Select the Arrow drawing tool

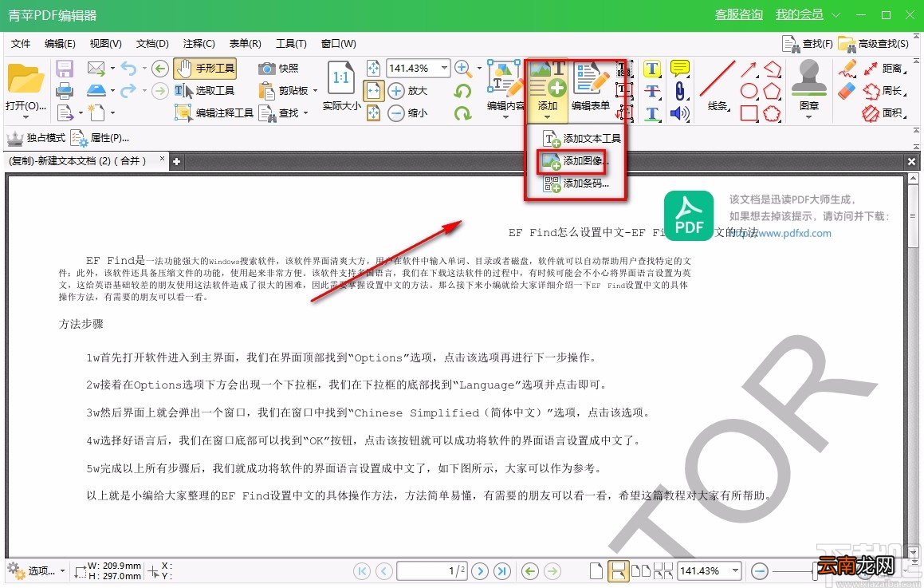749,69
